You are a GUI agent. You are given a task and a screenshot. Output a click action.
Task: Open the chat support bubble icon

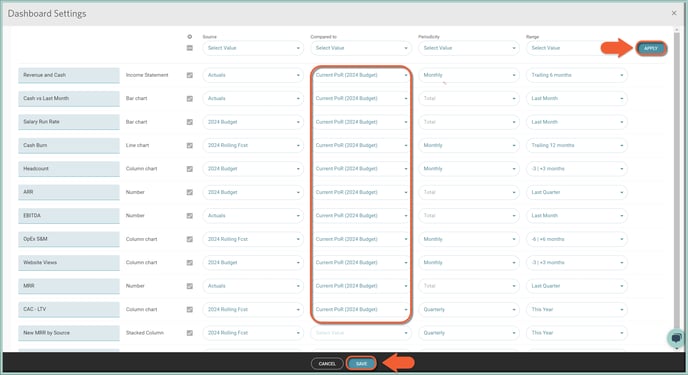(676, 338)
